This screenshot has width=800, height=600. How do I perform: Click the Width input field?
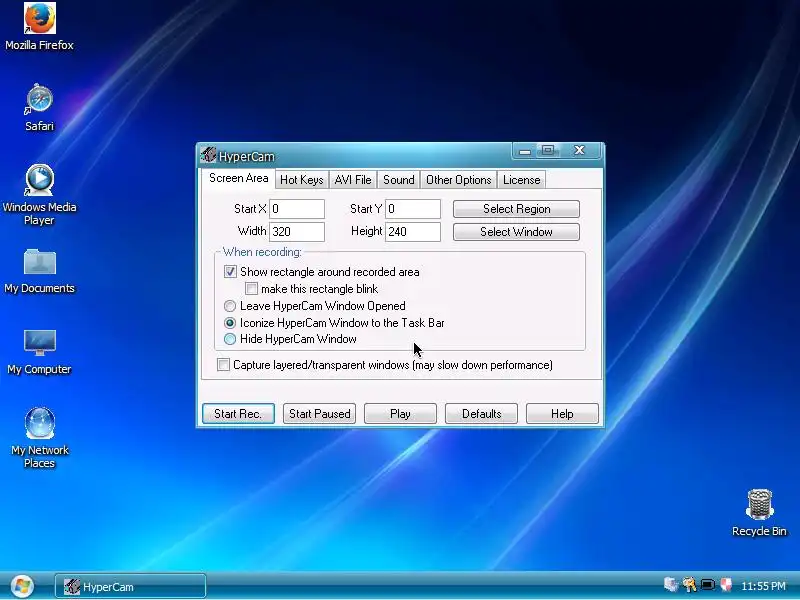coord(297,232)
